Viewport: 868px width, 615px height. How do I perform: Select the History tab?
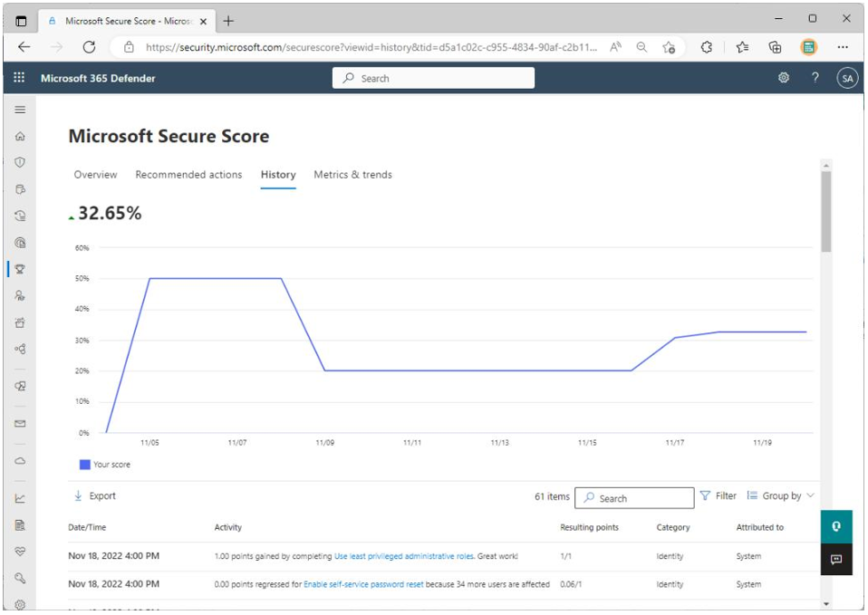click(x=278, y=175)
